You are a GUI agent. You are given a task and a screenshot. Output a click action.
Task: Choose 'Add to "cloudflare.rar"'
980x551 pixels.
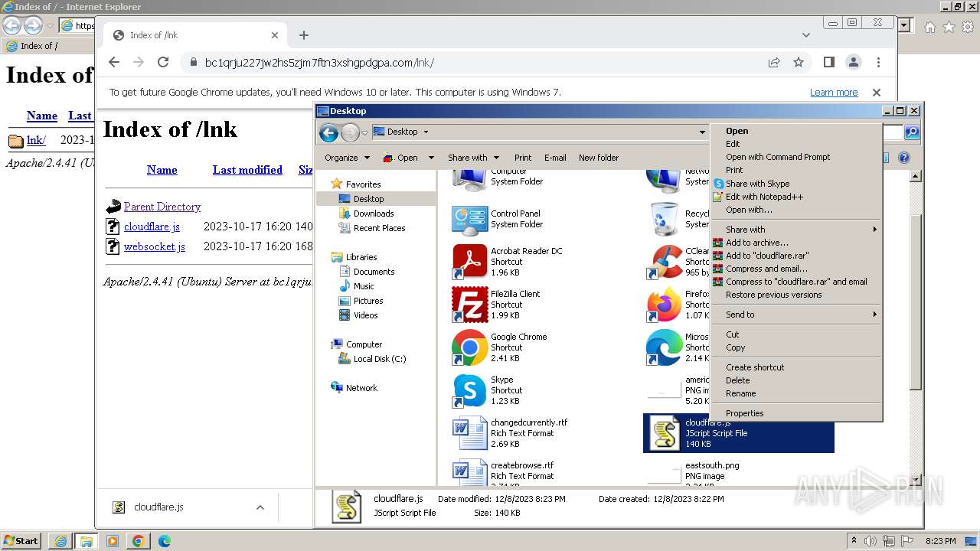796,256
